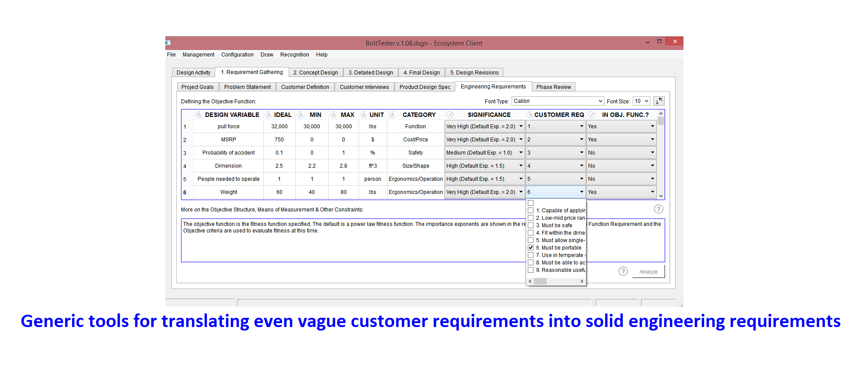Click the help icon below the table scrollbar

[x=658, y=209]
